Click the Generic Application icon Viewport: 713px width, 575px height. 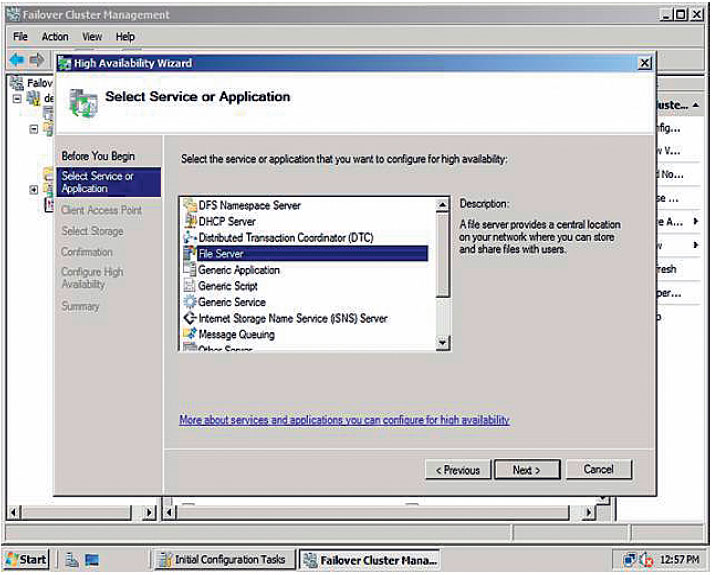tap(189, 270)
